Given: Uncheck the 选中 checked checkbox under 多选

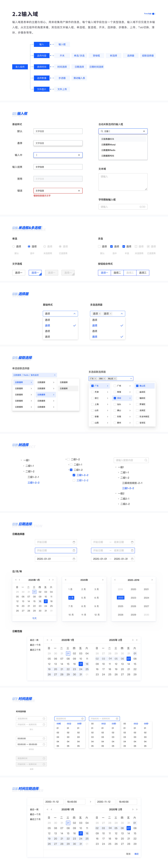Looking at the screenshot, I should [x=111, y=246].
